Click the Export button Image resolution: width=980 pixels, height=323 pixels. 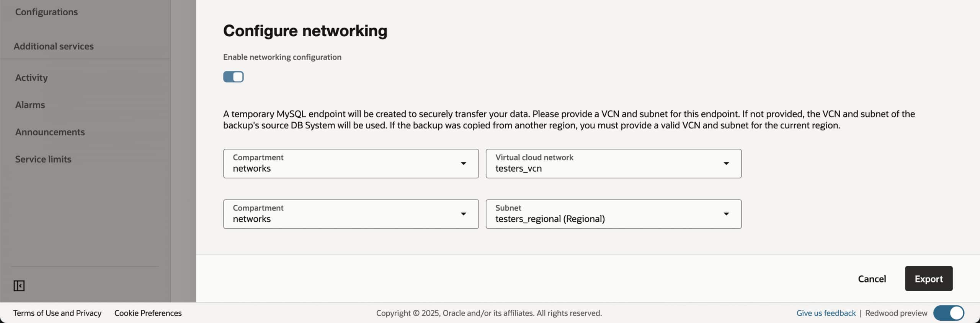coord(928,279)
